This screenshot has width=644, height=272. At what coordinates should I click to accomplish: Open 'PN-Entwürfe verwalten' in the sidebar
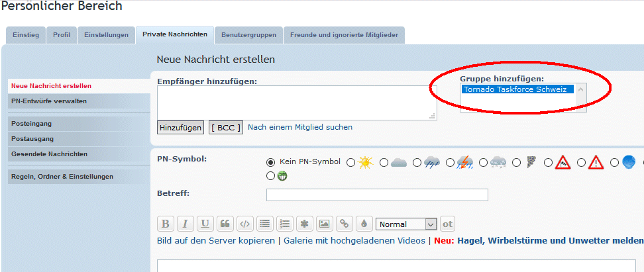pos(80,101)
